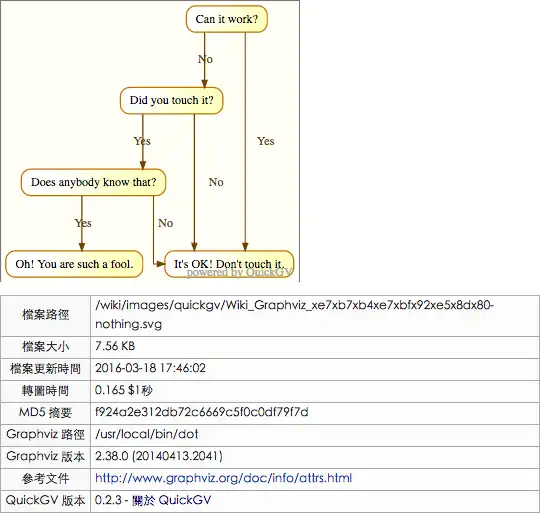The width and height of the screenshot is (540, 513).
Task: Click the 'Yes' label on the rightmost edge
Action: [x=266, y=141]
